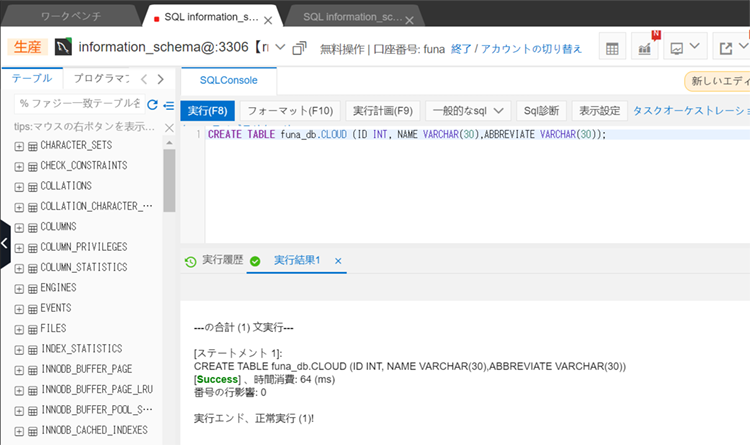The width and height of the screenshot is (750, 445).
Task: Click the 実行計画(F9) button
Action: (x=383, y=111)
